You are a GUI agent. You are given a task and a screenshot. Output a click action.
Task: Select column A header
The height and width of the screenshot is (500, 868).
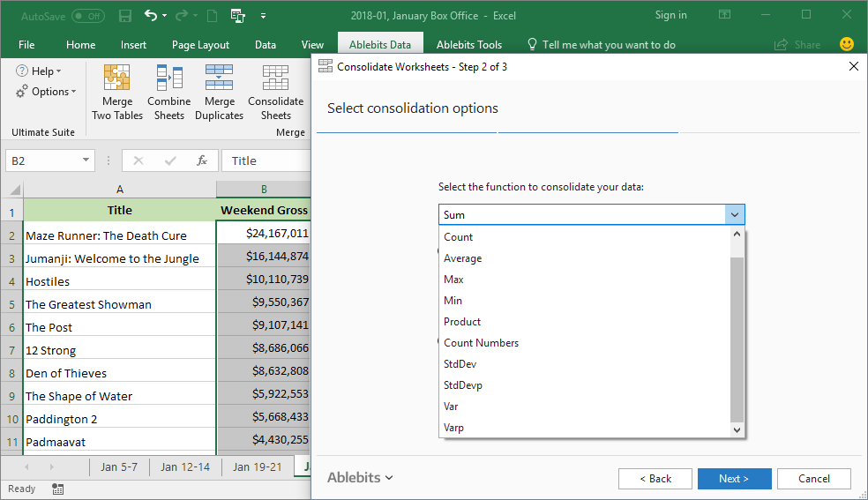(120, 190)
